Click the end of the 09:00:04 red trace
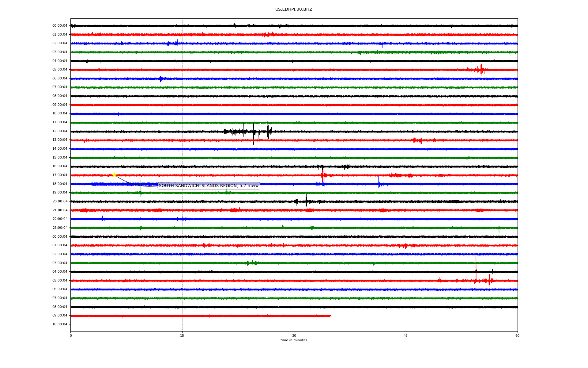This screenshot has height=368, width=588. point(330,316)
